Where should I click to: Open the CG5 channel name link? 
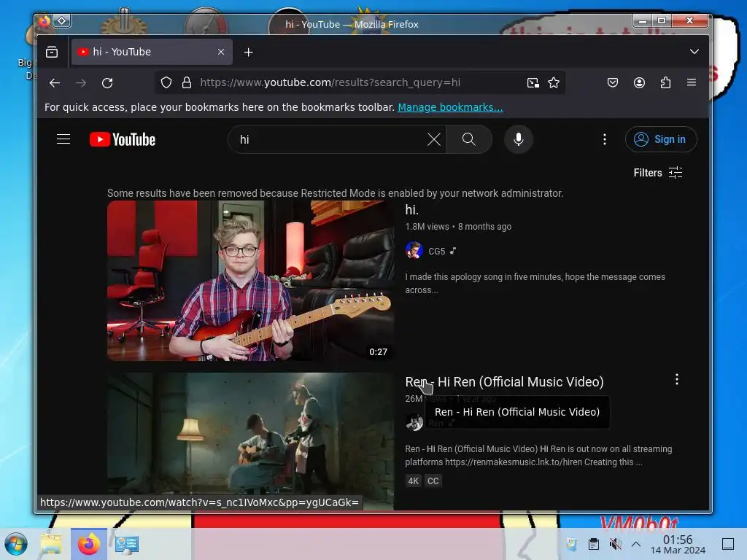[436, 252]
